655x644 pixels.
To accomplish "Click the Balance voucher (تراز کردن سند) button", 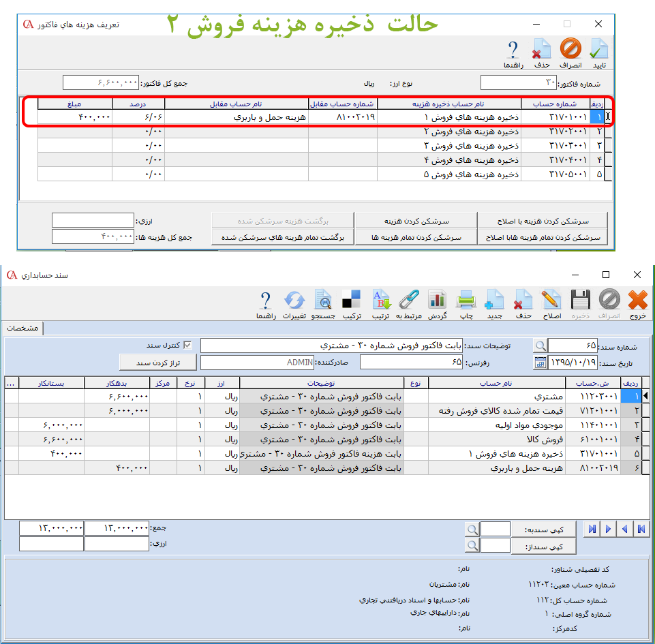I will [157, 361].
